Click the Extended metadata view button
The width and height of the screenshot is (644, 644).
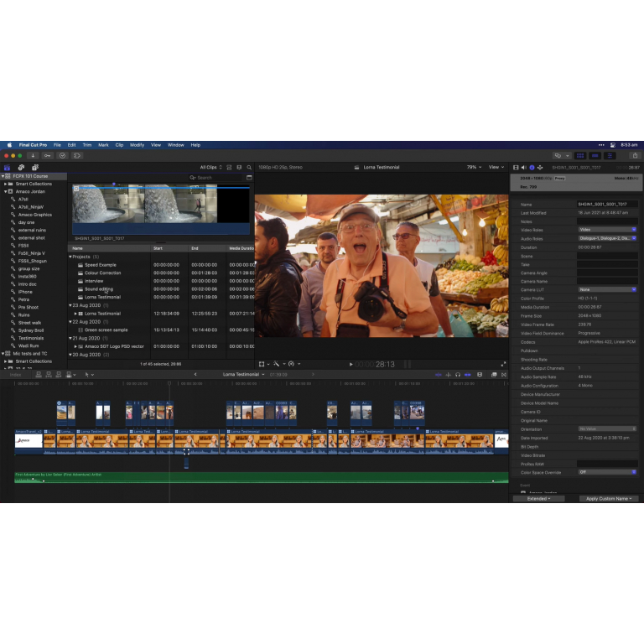click(x=538, y=499)
